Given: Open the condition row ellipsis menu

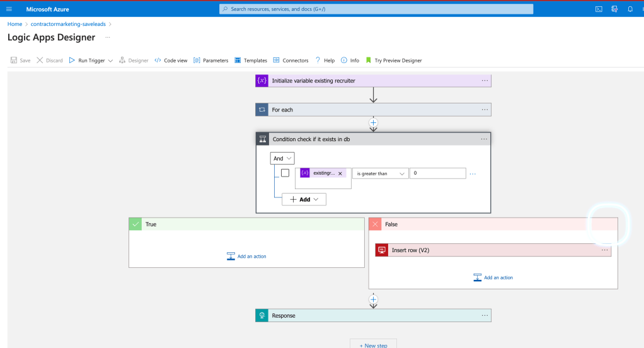Looking at the screenshot, I should click(473, 174).
